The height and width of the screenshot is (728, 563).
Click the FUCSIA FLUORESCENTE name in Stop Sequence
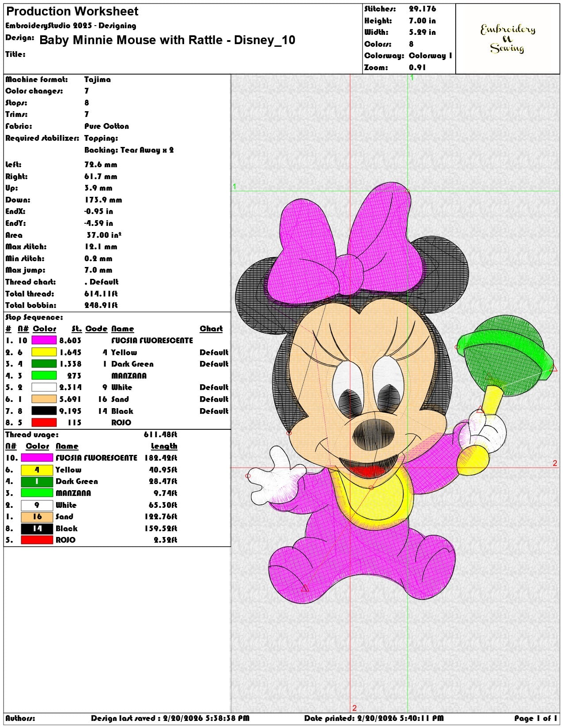tap(152, 341)
